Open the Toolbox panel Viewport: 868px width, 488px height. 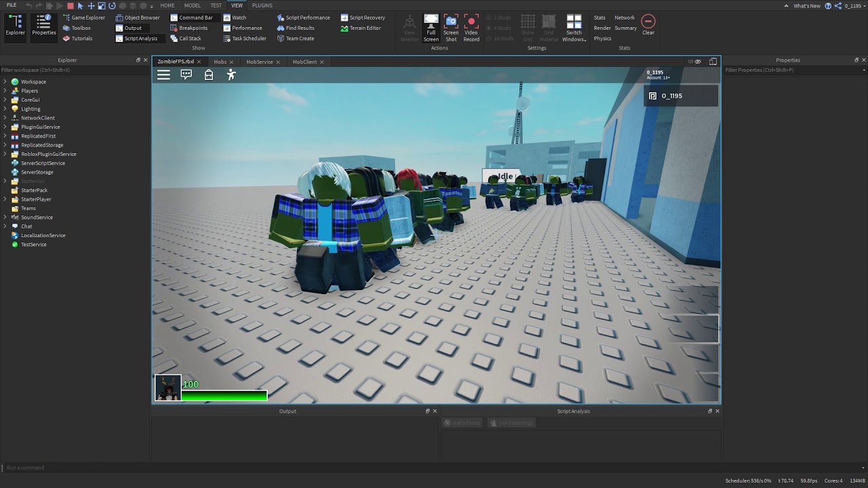77,28
